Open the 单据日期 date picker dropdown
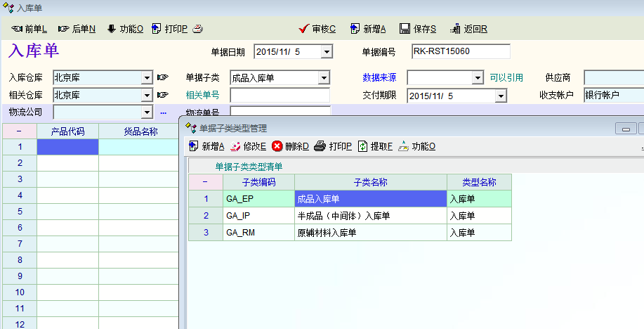 326,52
